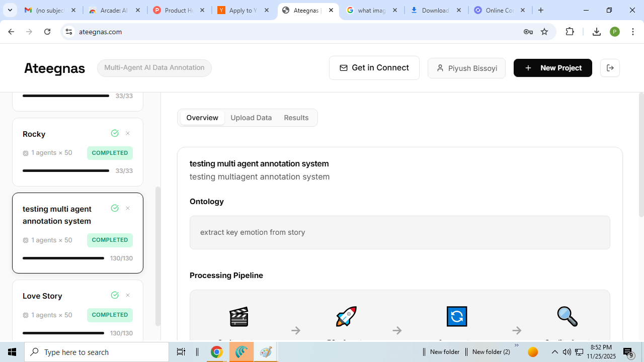Click green check icon on testing multi agent card
The width and height of the screenshot is (644, 362).
click(115, 208)
